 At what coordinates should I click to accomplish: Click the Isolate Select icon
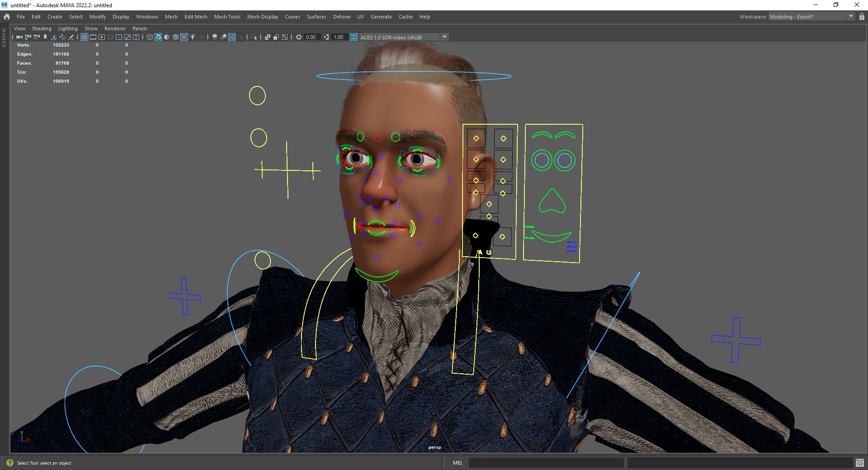[254, 37]
